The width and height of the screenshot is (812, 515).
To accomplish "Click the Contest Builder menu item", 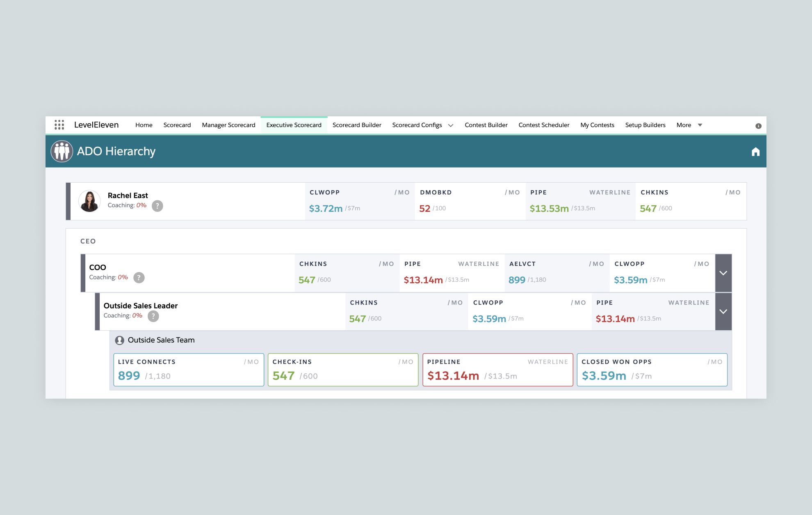I will click(x=485, y=125).
